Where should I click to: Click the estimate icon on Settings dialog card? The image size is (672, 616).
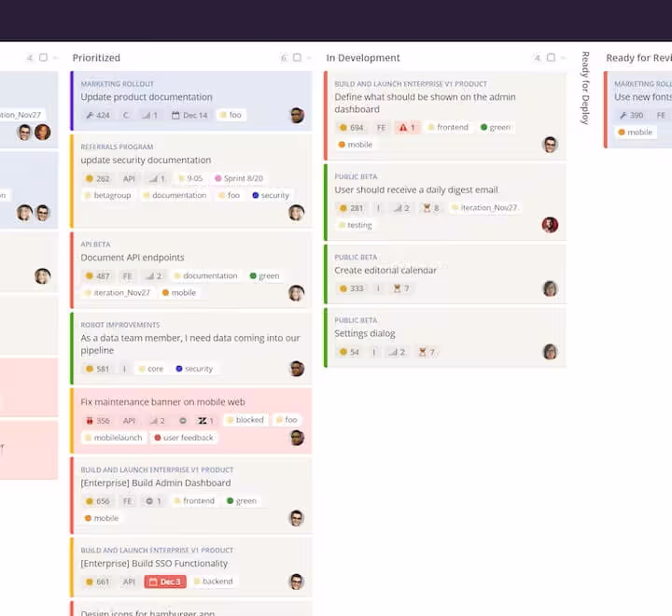click(x=397, y=353)
